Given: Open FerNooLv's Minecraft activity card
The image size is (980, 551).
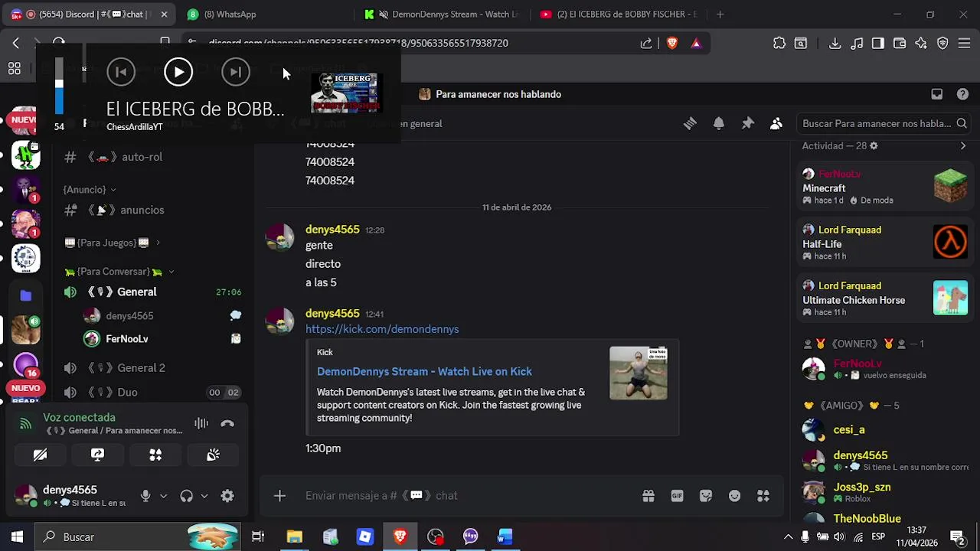Looking at the screenshot, I should [884, 187].
